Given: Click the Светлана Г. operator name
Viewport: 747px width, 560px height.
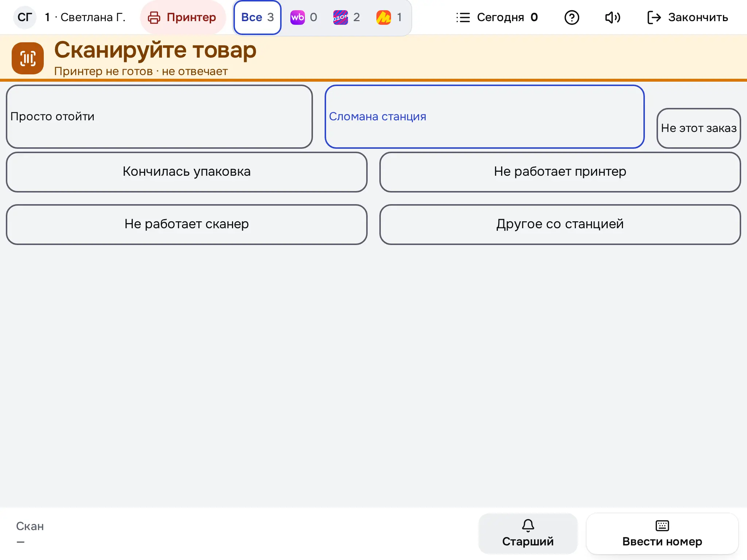Looking at the screenshot, I should [93, 17].
